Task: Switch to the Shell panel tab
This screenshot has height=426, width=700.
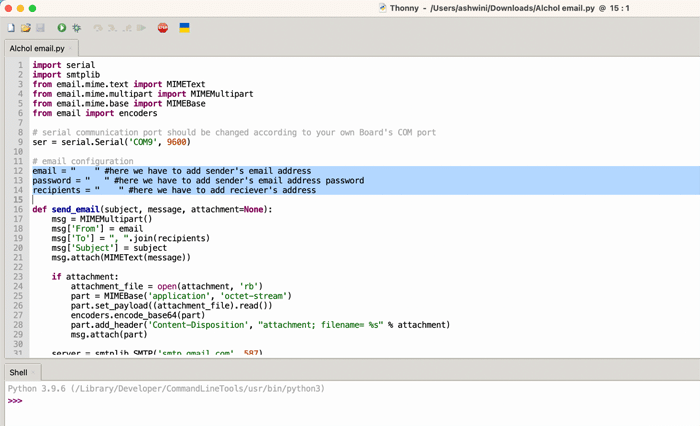Action: tap(18, 373)
